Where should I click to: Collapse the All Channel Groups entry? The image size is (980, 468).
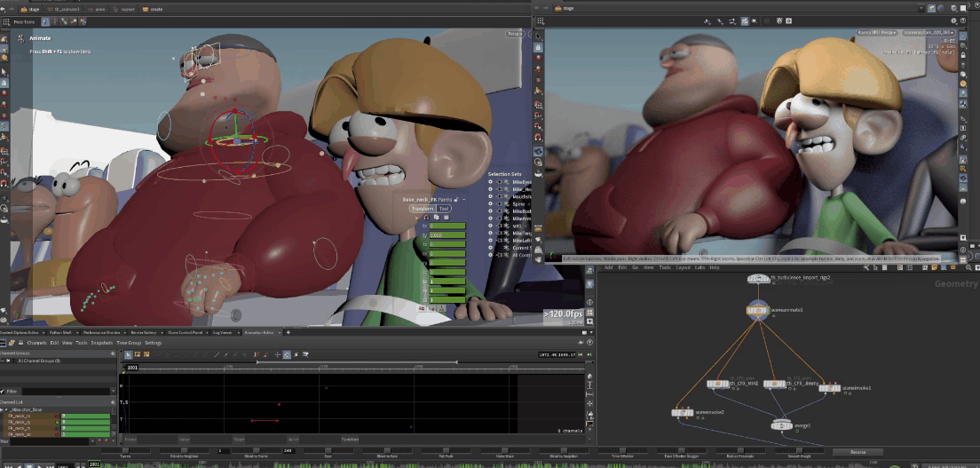3,361
